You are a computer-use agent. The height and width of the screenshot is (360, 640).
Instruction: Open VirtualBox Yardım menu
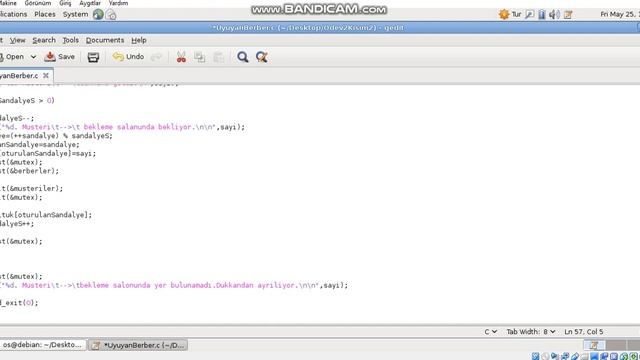coord(118,3)
